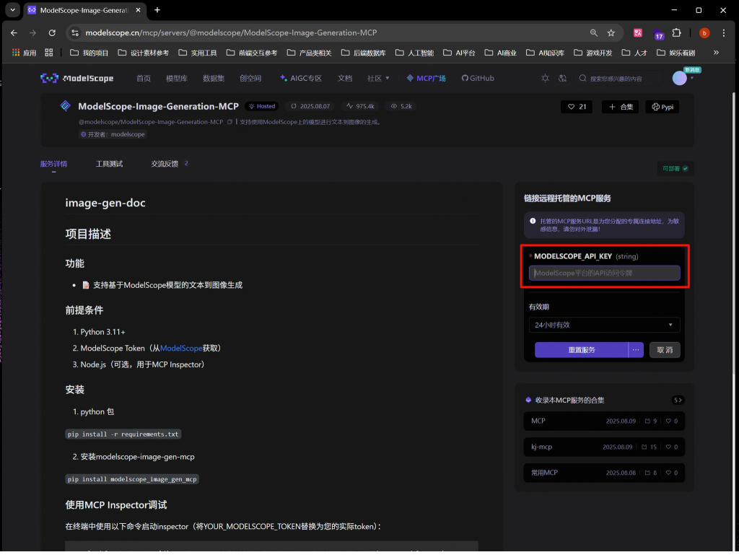
Task: Click the tab groups grid icon in bookmarks bar
Action: click(x=49, y=53)
